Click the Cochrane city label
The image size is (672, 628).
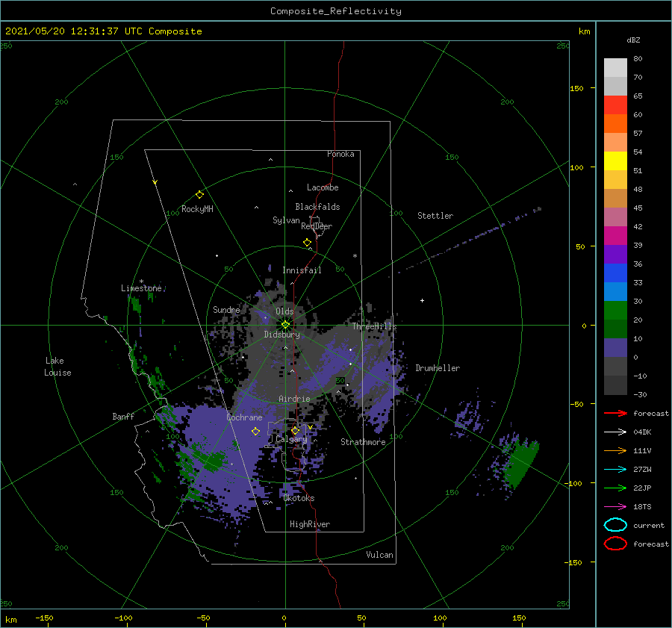click(244, 417)
